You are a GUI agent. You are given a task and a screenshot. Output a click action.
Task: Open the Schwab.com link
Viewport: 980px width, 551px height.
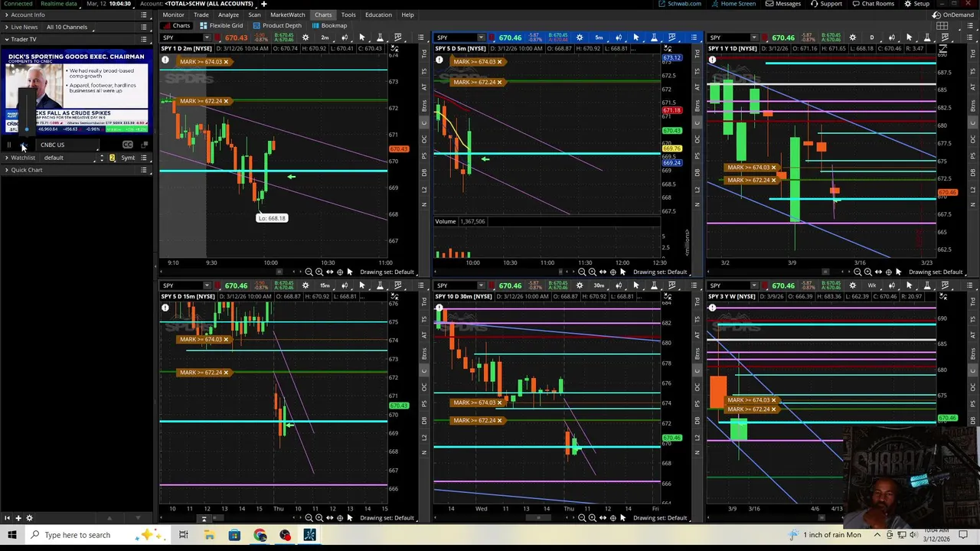tap(680, 4)
